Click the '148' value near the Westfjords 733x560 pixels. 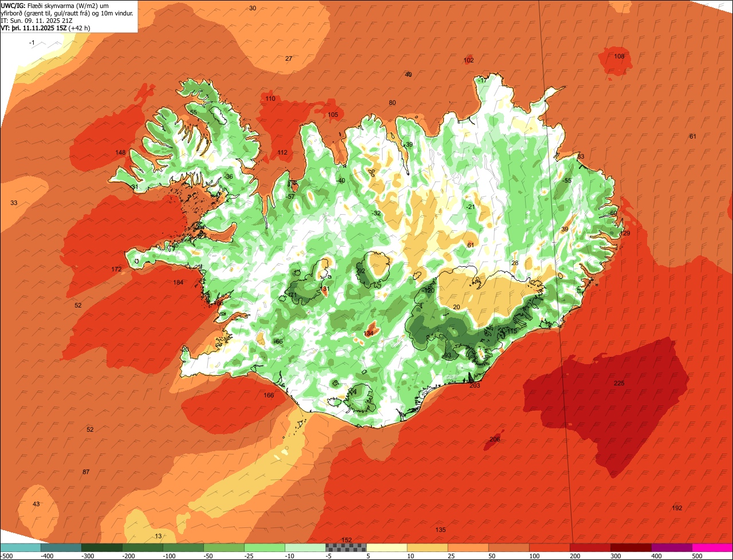click(120, 152)
